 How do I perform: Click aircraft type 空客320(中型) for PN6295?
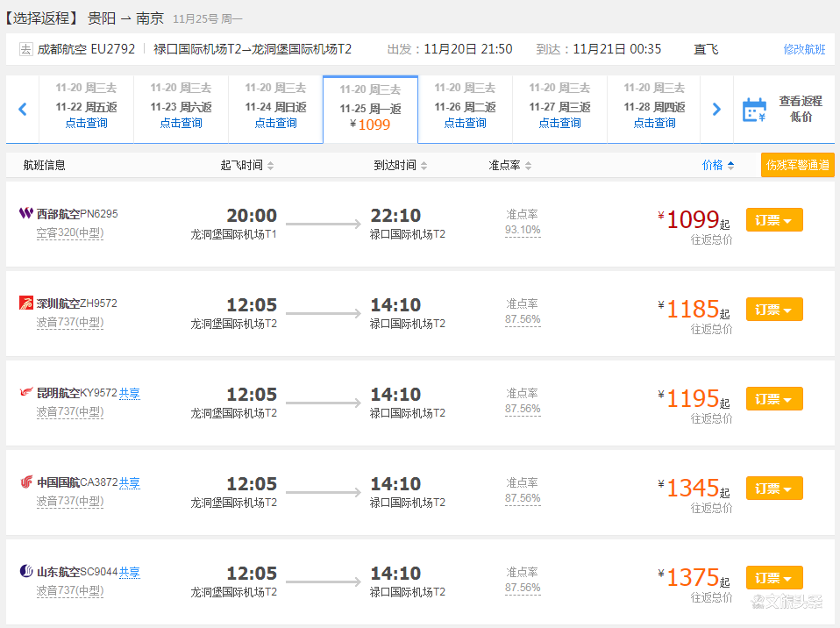[69, 232]
